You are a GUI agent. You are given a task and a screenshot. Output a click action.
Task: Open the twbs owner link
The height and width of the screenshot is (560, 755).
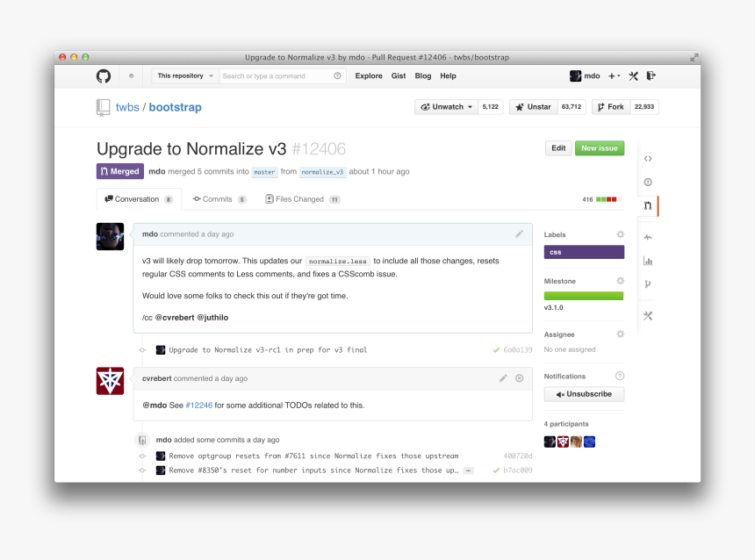[x=127, y=107]
